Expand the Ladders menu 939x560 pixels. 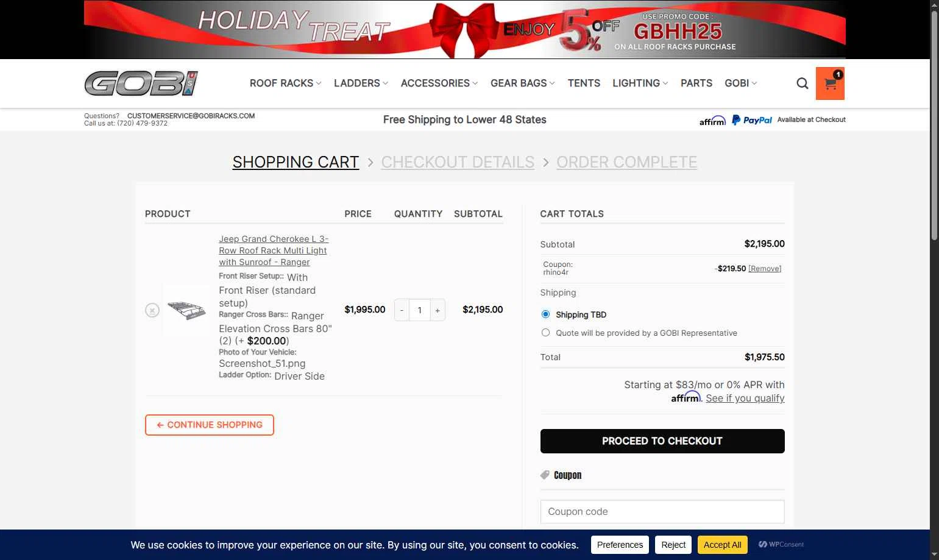361,83
